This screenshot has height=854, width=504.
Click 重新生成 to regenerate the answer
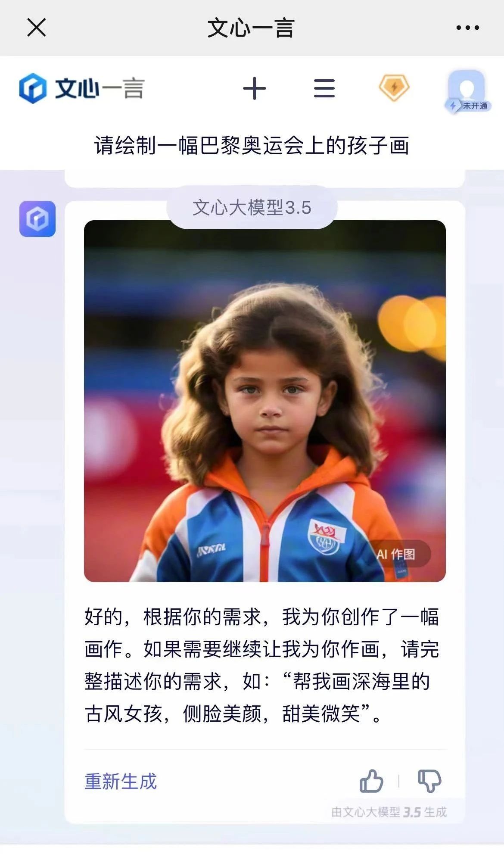(x=121, y=781)
